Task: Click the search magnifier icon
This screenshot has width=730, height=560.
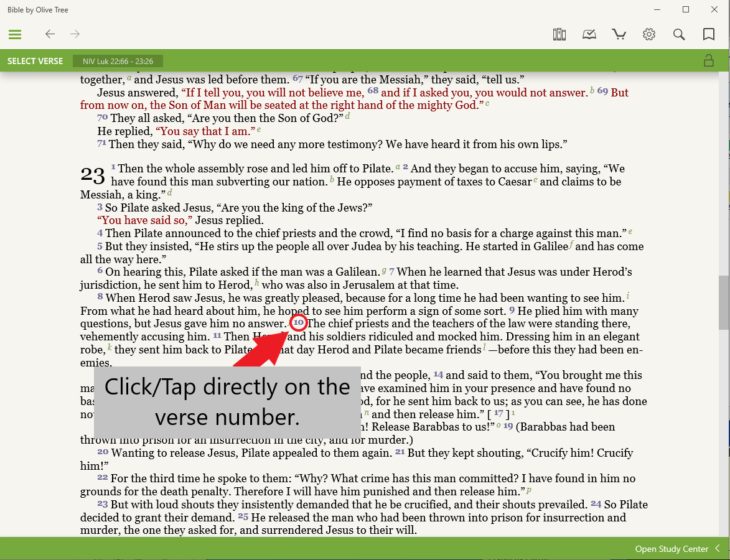Action: [x=679, y=34]
